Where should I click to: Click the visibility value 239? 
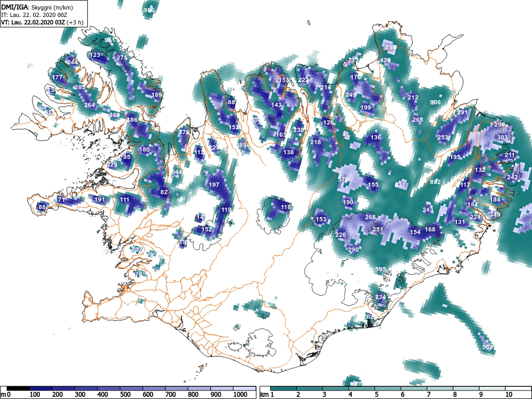298,130
